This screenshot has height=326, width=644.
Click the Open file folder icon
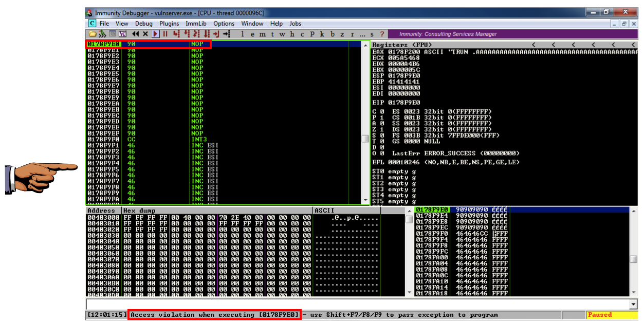(93, 34)
